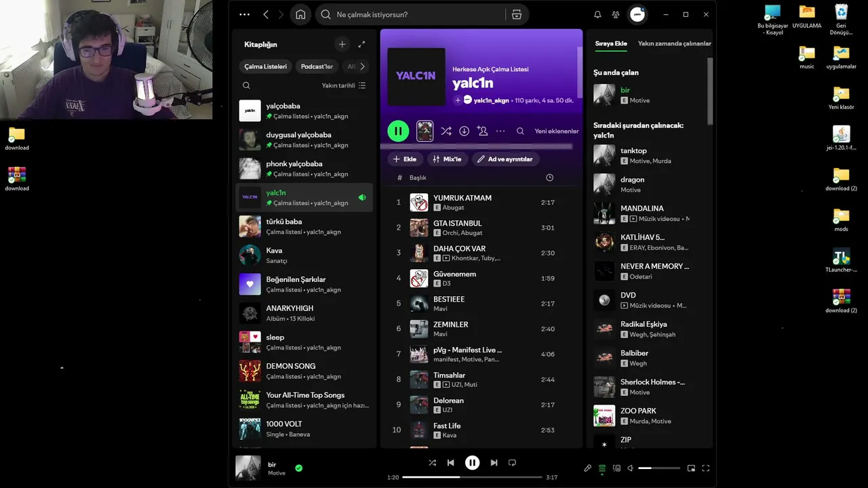Skip to the previous track
This screenshot has width=868, height=488.
click(450, 463)
